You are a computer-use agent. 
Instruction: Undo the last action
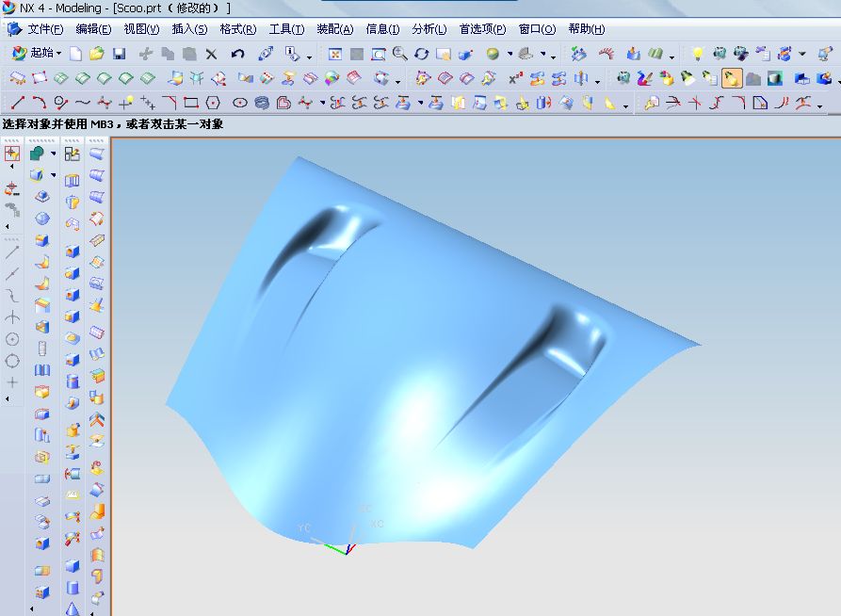[237, 54]
